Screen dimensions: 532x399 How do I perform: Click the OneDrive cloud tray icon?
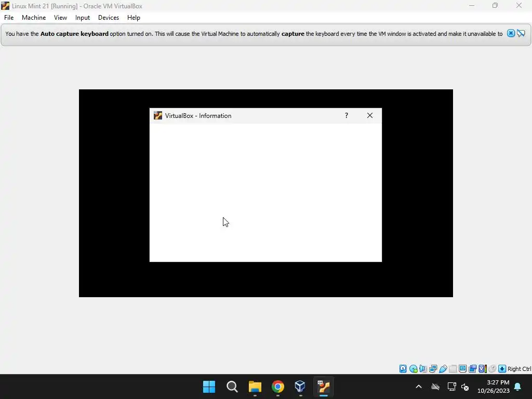pyautogui.click(x=435, y=387)
